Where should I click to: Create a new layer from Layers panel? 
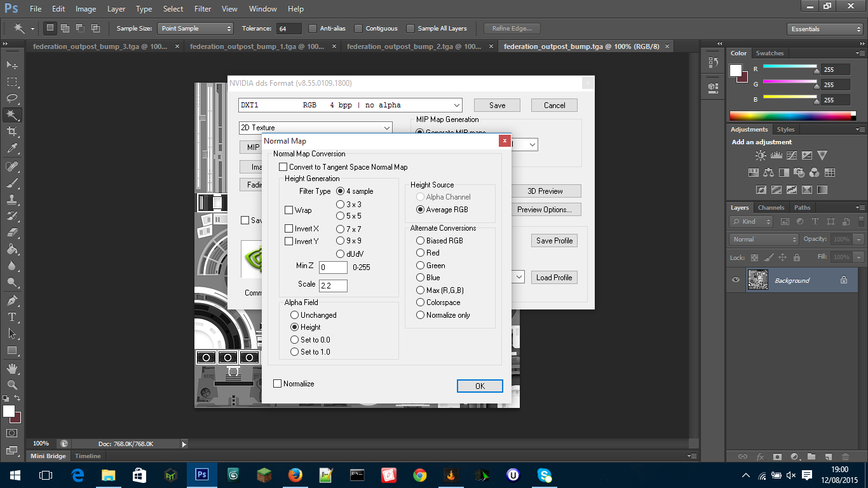[x=829, y=456]
